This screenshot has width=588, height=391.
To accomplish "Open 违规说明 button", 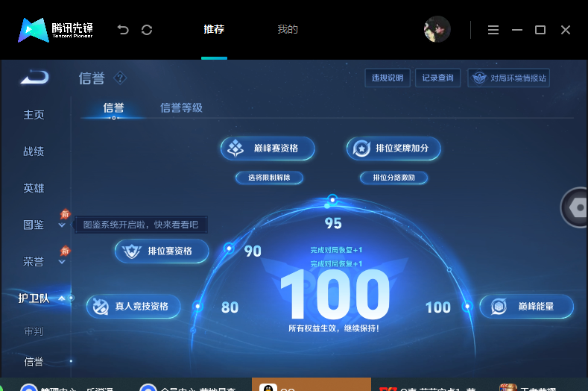I will [388, 78].
